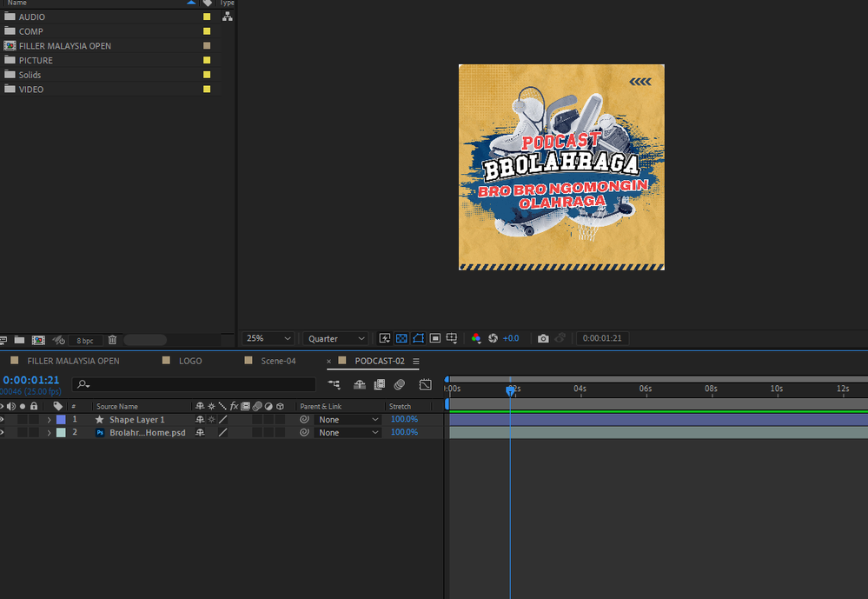Viewport: 868px width, 599px height.
Task: Open the Composition Mini-Flowchart
Action: (334, 384)
